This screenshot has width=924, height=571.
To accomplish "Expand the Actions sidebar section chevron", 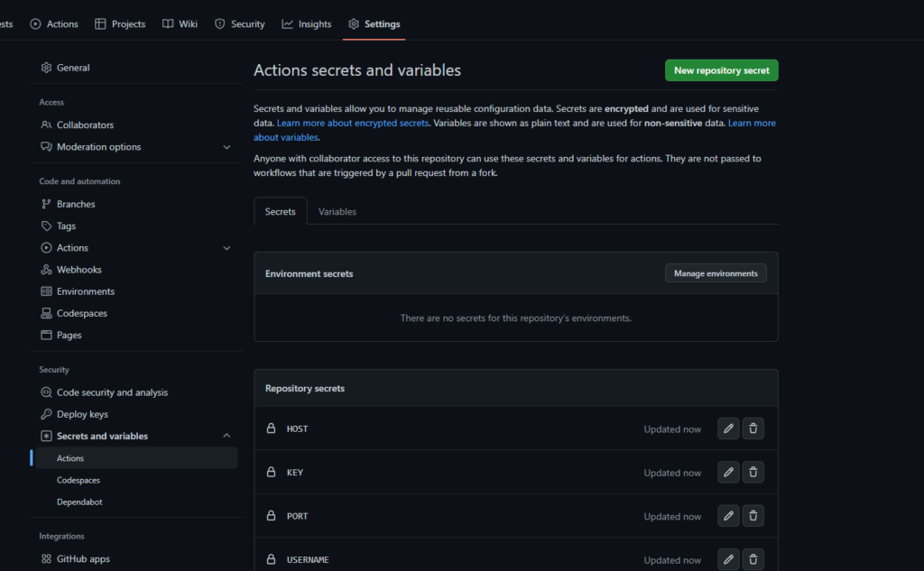I will point(226,248).
